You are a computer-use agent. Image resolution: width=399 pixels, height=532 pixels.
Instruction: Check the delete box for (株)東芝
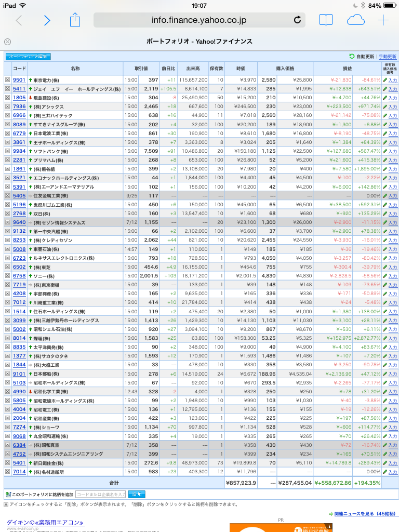(x=7, y=267)
